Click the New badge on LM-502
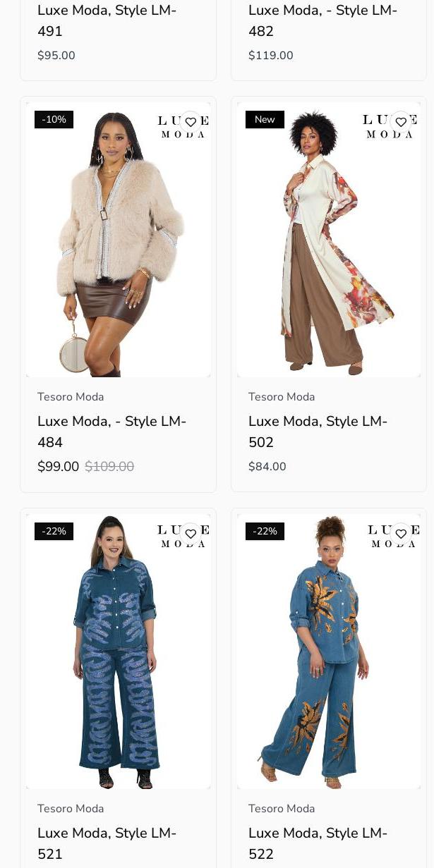 pyautogui.click(x=265, y=120)
